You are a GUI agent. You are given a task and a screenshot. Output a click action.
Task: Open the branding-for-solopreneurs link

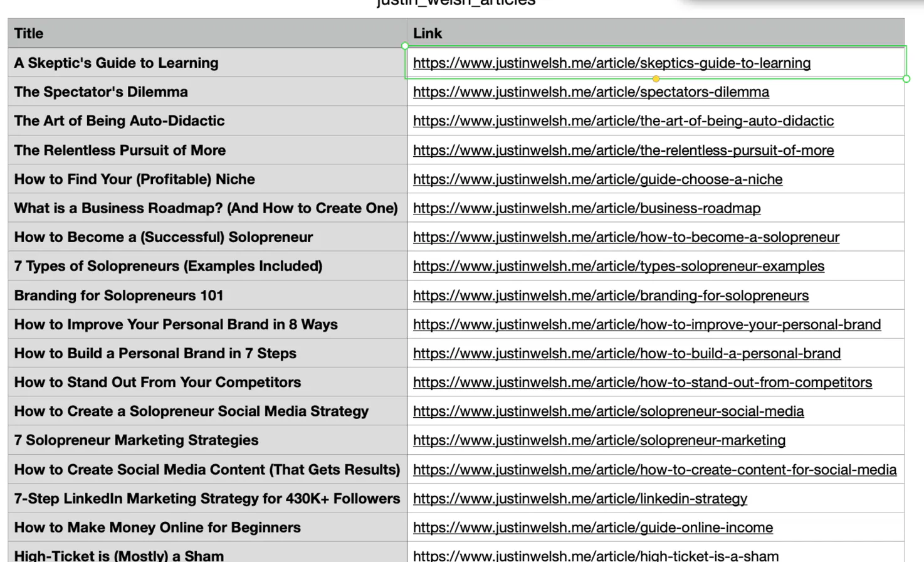click(x=611, y=295)
